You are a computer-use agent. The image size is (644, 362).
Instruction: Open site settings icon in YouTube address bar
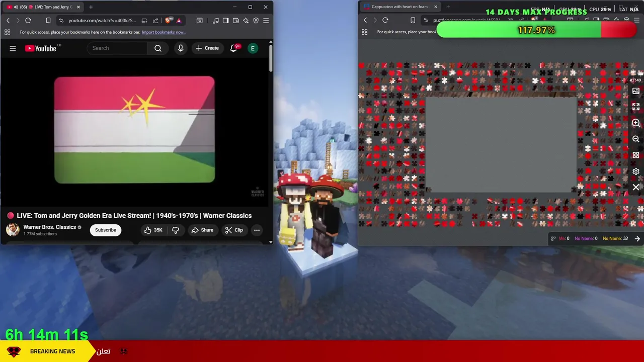pyautogui.click(x=61, y=20)
